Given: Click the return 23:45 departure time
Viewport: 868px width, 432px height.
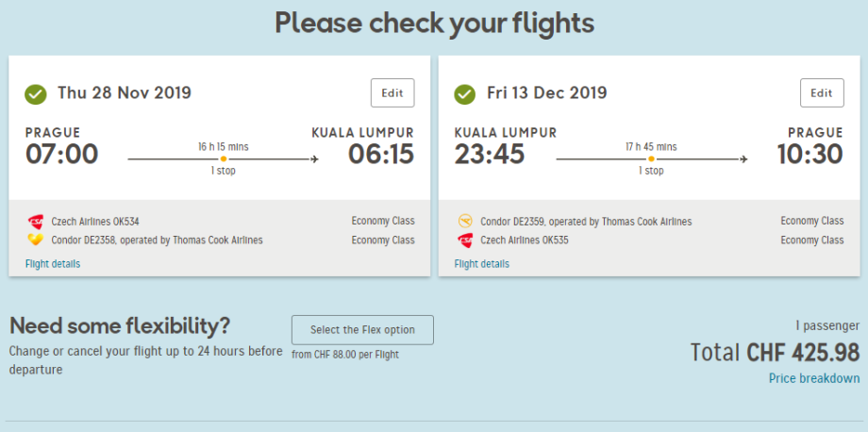Looking at the screenshot, I should pos(490,154).
